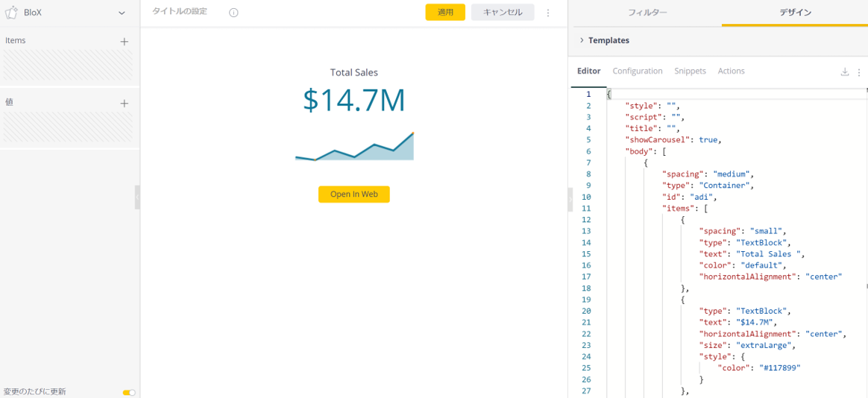Image resolution: width=868 pixels, height=398 pixels.
Task: Switch to the フィルター tab
Action: pos(647,13)
